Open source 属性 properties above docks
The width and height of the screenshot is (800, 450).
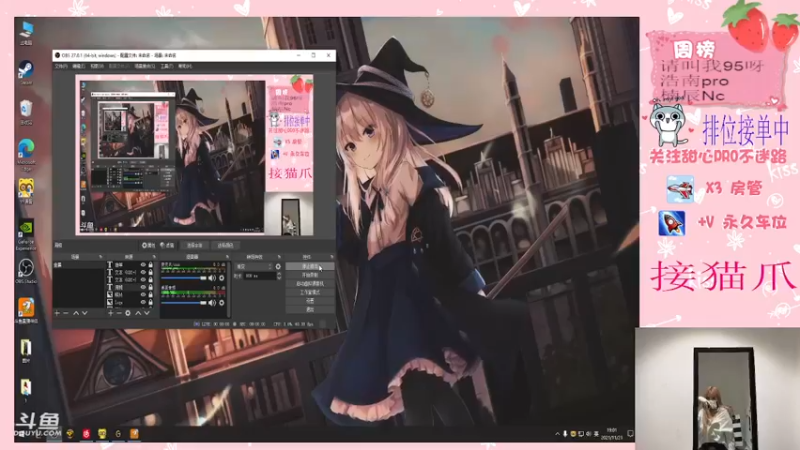click(x=148, y=245)
